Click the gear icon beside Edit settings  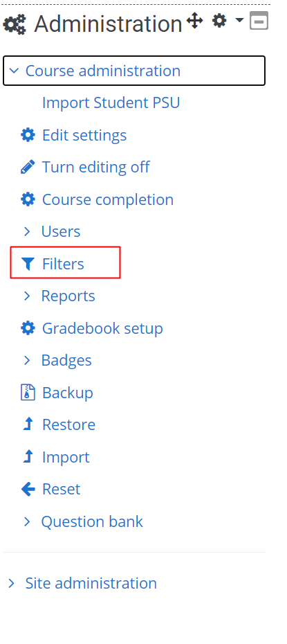[x=28, y=135]
